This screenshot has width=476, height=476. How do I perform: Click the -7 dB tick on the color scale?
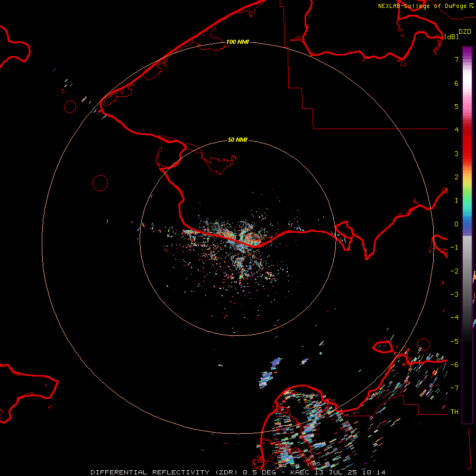[454, 388]
